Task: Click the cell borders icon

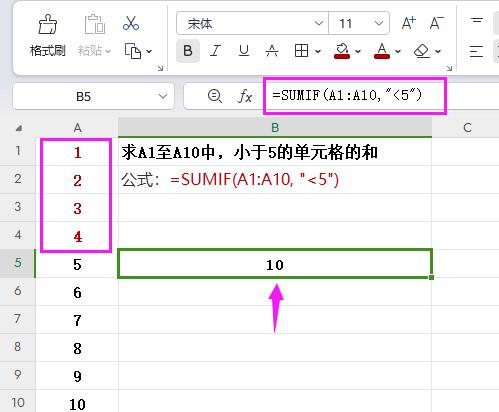Action: click(x=301, y=51)
